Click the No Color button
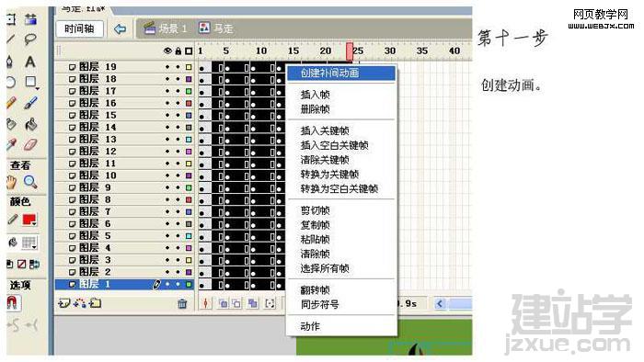This screenshot has width=644, height=362. tap(22, 264)
